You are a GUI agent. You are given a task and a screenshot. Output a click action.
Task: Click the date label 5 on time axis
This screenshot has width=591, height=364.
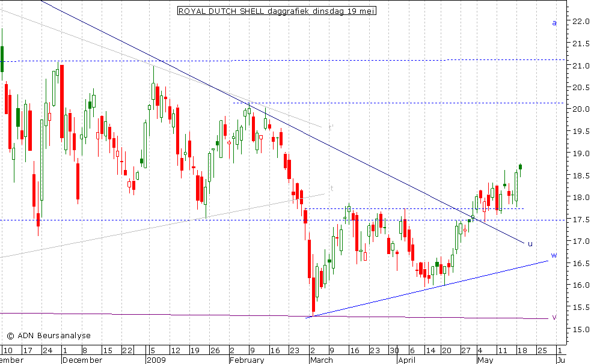[x=153, y=350]
